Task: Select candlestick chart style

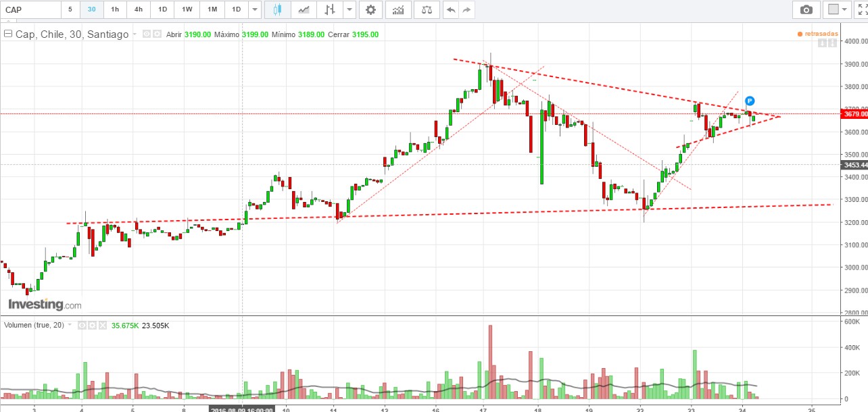Action: [x=277, y=9]
